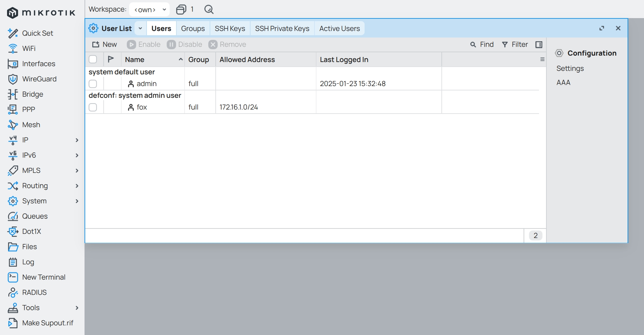Image resolution: width=644 pixels, height=335 pixels.
Task: Click the Disable button
Action: click(x=184, y=45)
